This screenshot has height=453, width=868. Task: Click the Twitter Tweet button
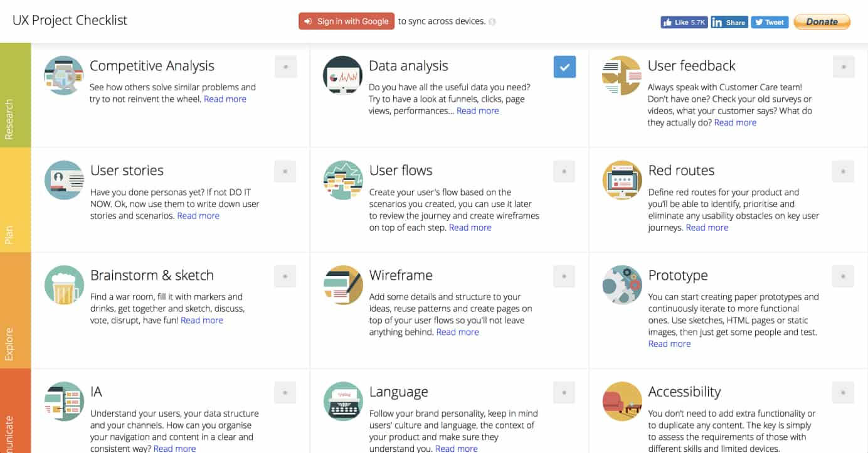[x=770, y=23]
